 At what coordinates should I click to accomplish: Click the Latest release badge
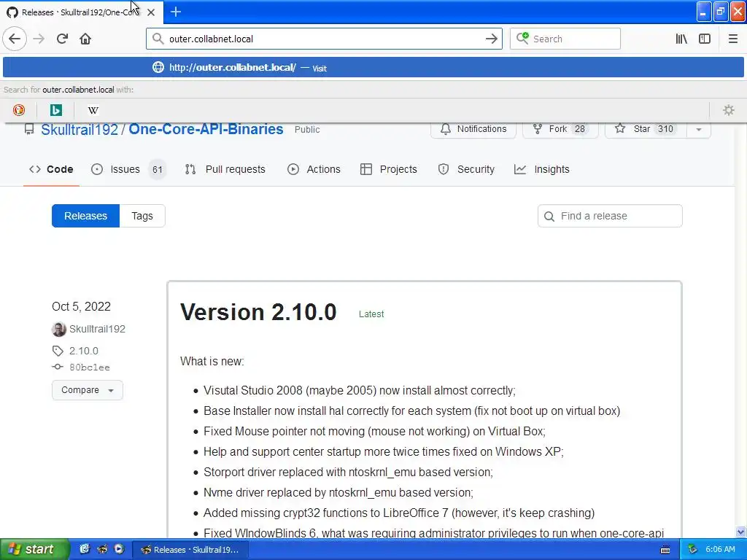pos(371,314)
